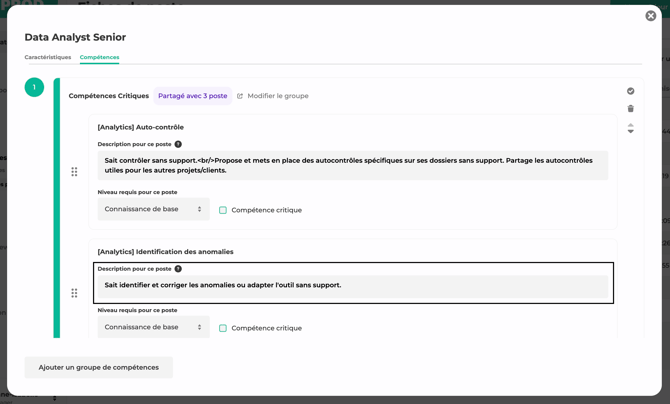Screen dimensions: 670x404
Task: Click the move group up arrow
Action: tap(630, 125)
